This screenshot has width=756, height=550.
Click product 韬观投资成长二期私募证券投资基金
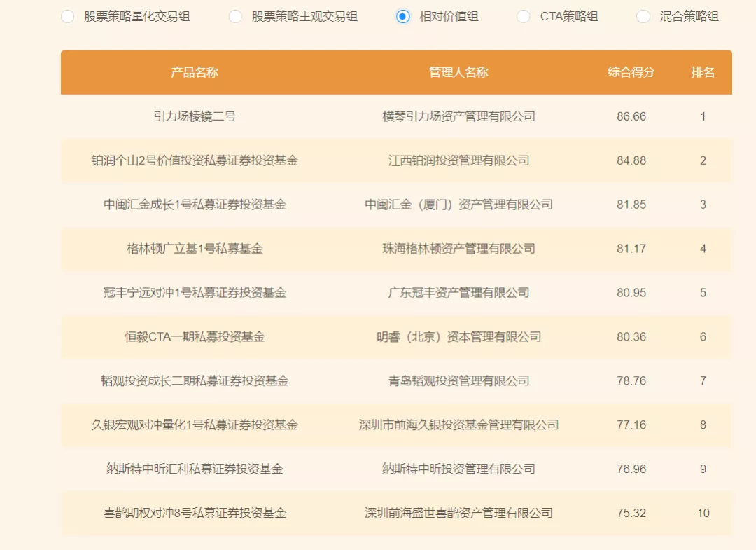pos(195,380)
